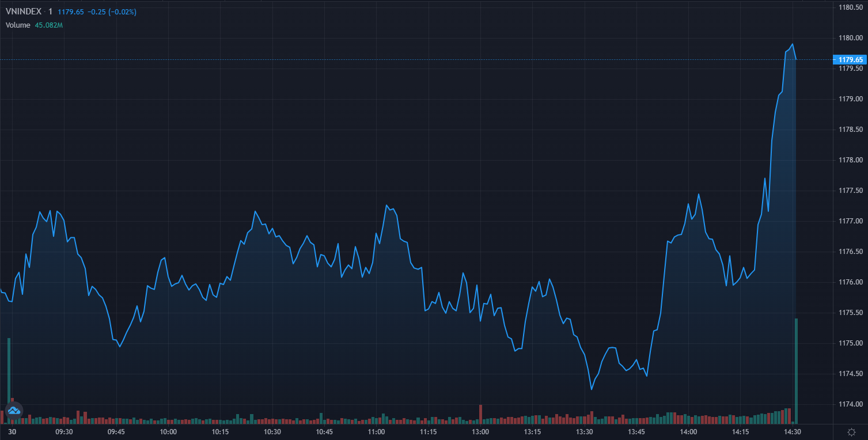Click the 13:30 time axis label

pyautogui.click(x=585, y=432)
